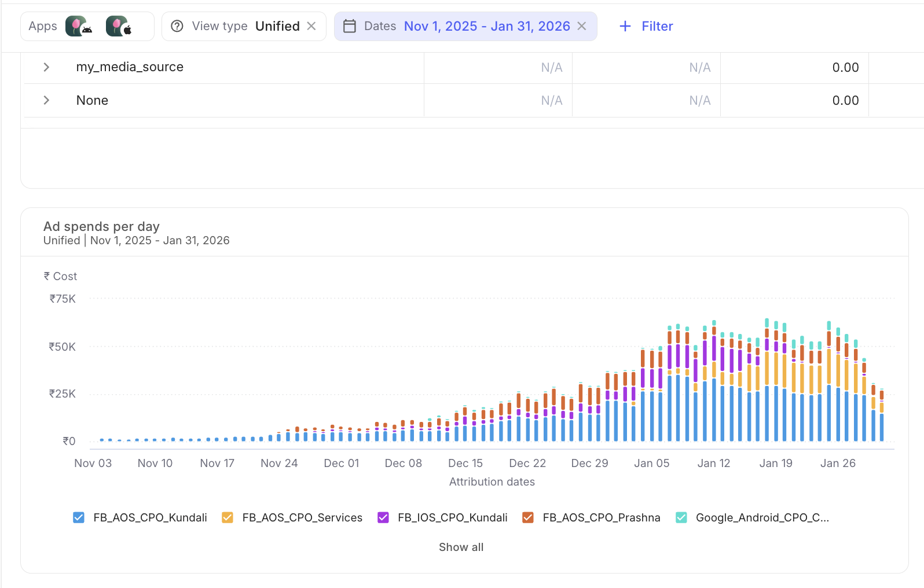The height and width of the screenshot is (588, 924).
Task: Toggle FB_IOS_CPO_Kundali legend checkbox
Action: coord(383,517)
